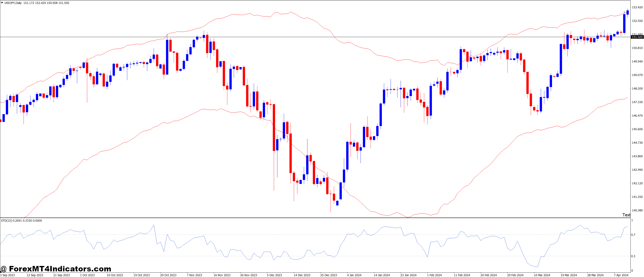
Task: Click the indicator scale value 1
Action: coord(632,220)
